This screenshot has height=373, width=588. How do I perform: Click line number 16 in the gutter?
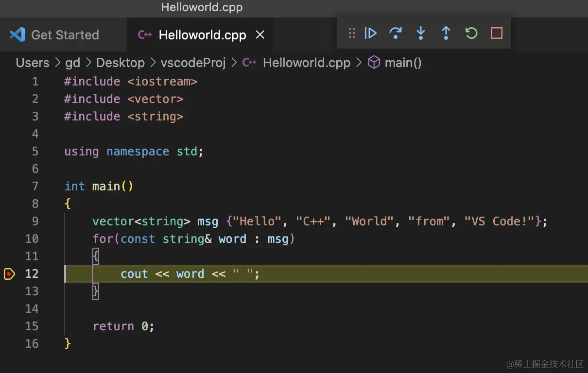pos(32,344)
